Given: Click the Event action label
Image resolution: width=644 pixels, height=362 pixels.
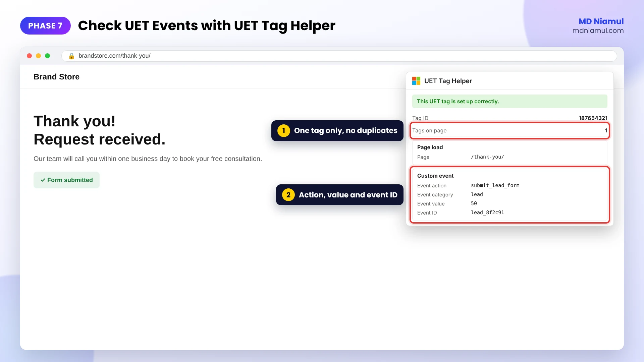Looking at the screenshot, I should tap(432, 186).
